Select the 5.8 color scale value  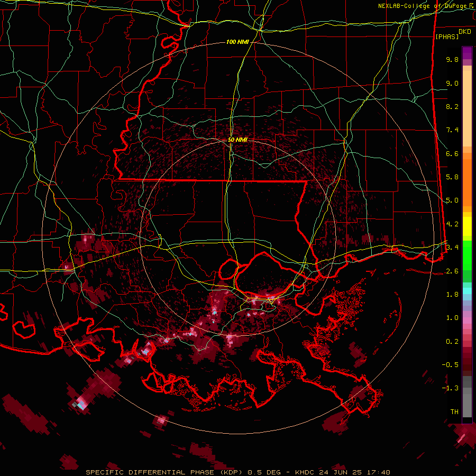[x=452, y=177]
